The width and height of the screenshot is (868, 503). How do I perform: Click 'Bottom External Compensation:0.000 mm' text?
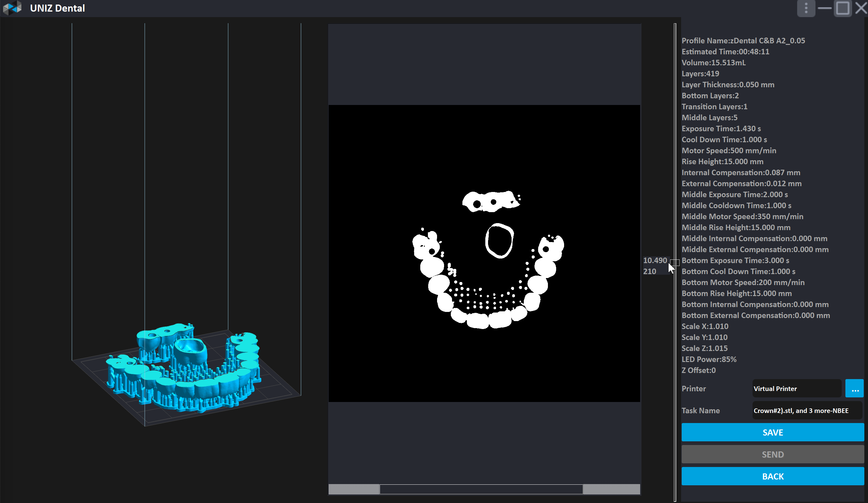coord(756,316)
